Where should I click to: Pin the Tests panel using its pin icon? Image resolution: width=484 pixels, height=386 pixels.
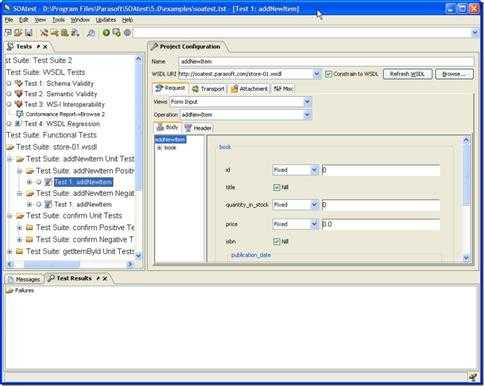(x=38, y=47)
